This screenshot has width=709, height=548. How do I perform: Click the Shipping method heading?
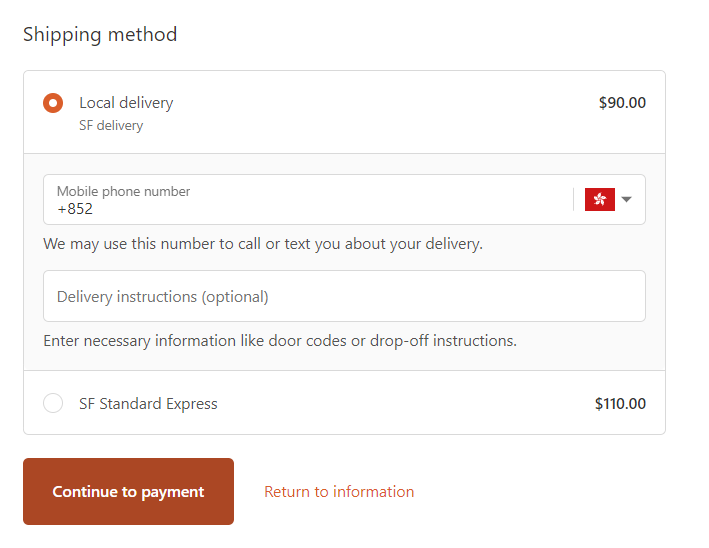[100, 34]
